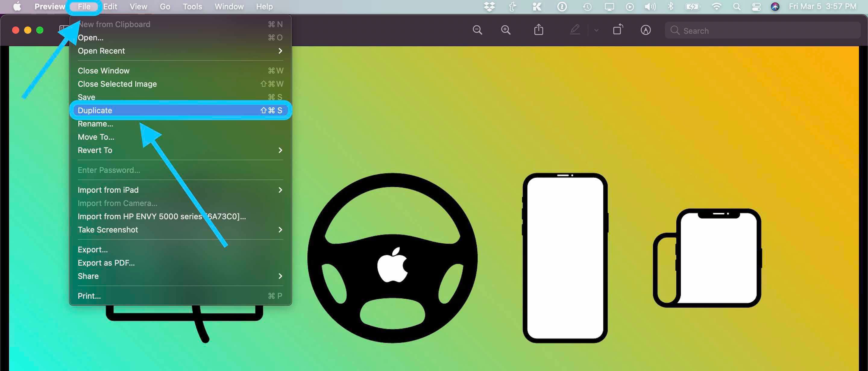868x371 pixels.
Task: Open the Preview application menu
Action: (49, 6)
